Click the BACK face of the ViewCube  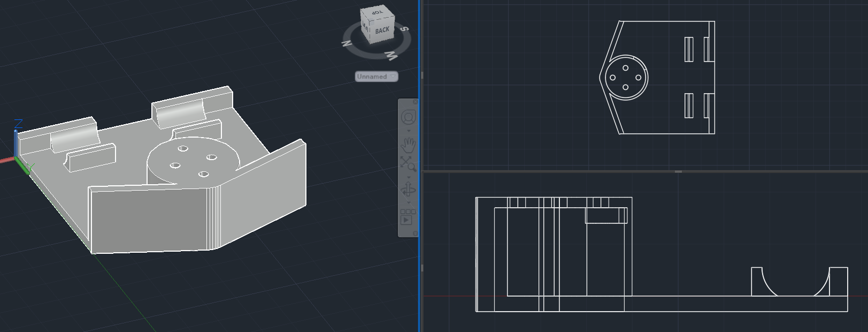(x=382, y=31)
